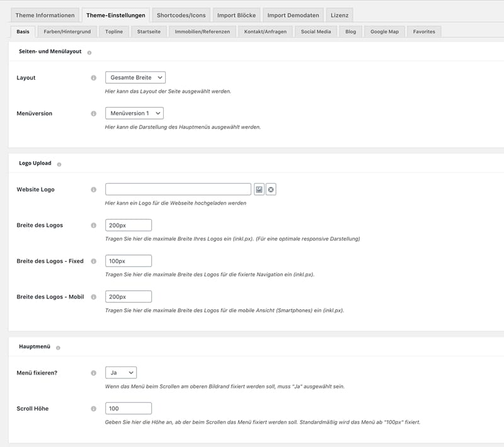Click the upload image icon beside Website Logo
The width and height of the screenshot is (504, 447).
pyautogui.click(x=259, y=190)
